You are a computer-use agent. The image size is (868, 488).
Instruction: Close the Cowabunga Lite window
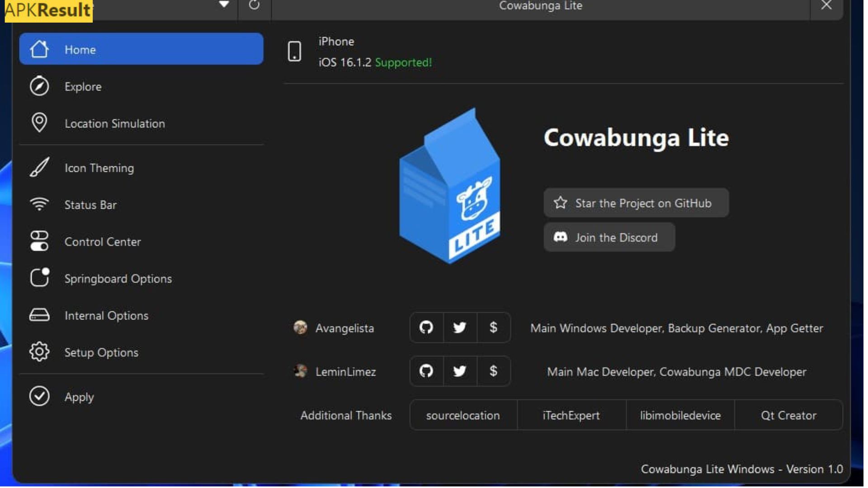coord(826,5)
